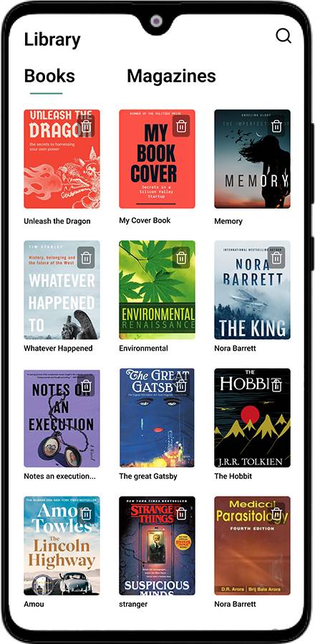
Task: Remove the Memory book via trash icon
Action: [276, 126]
